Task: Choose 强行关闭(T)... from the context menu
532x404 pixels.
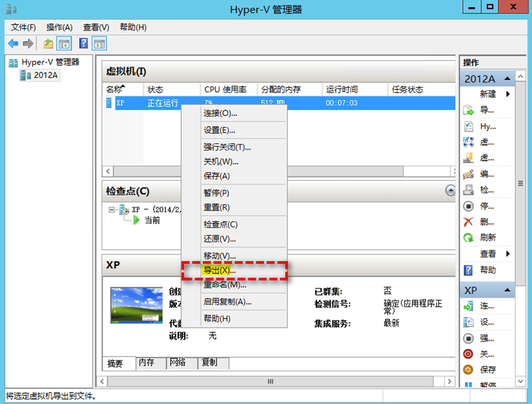Action: tap(234, 147)
